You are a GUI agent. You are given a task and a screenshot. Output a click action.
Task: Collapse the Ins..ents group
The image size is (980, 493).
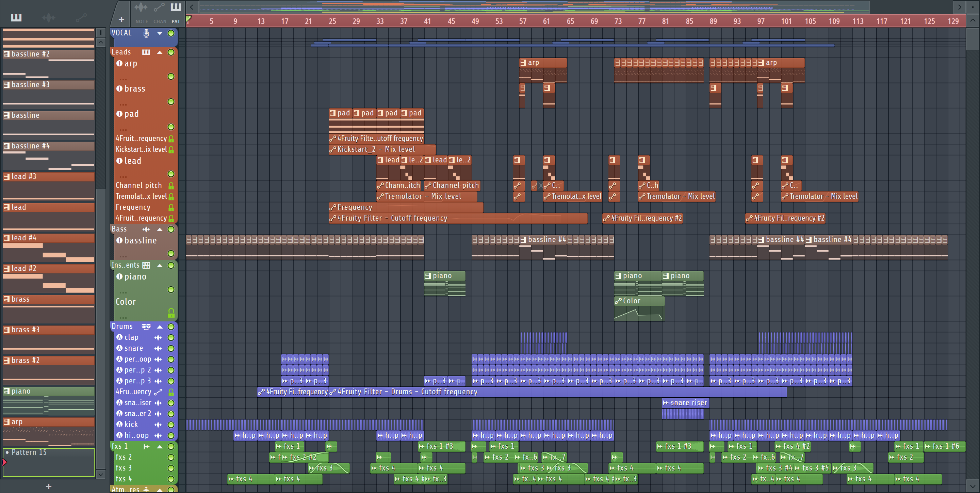point(160,265)
